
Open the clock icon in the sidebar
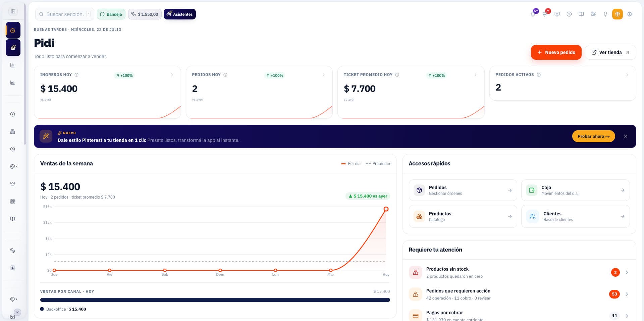13,149
